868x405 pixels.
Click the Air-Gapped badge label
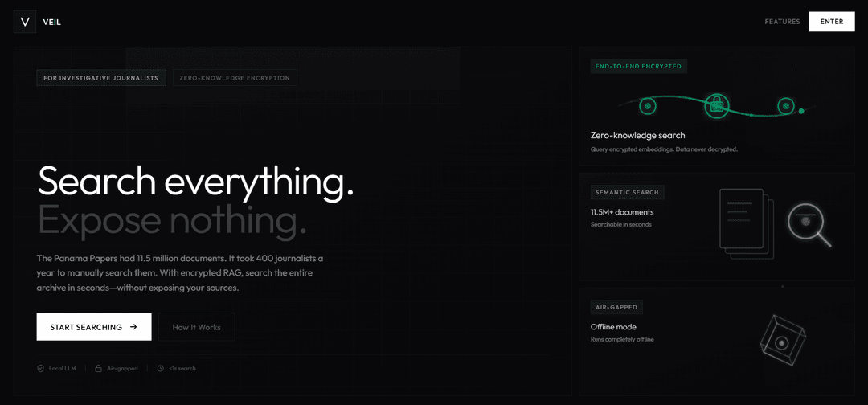click(616, 307)
